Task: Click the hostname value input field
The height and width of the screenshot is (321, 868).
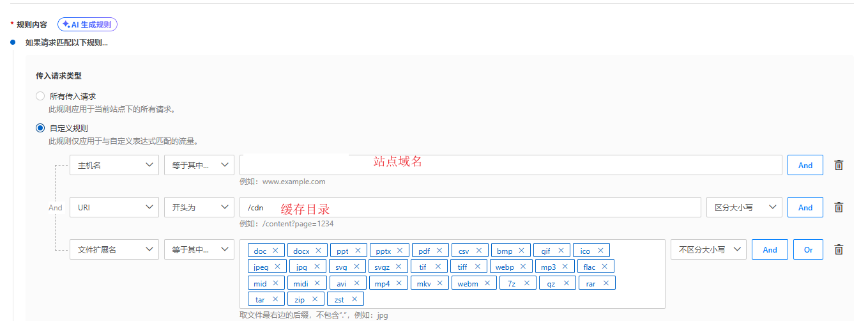Action: click(510, 165)
